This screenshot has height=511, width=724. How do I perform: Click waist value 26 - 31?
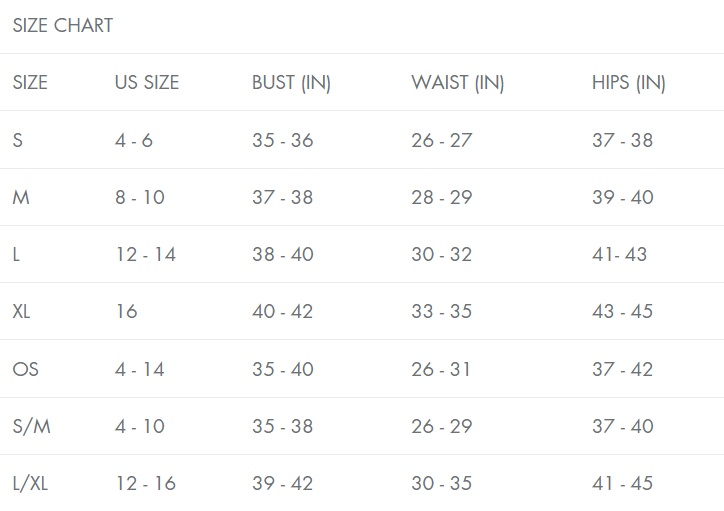[441, 369]
